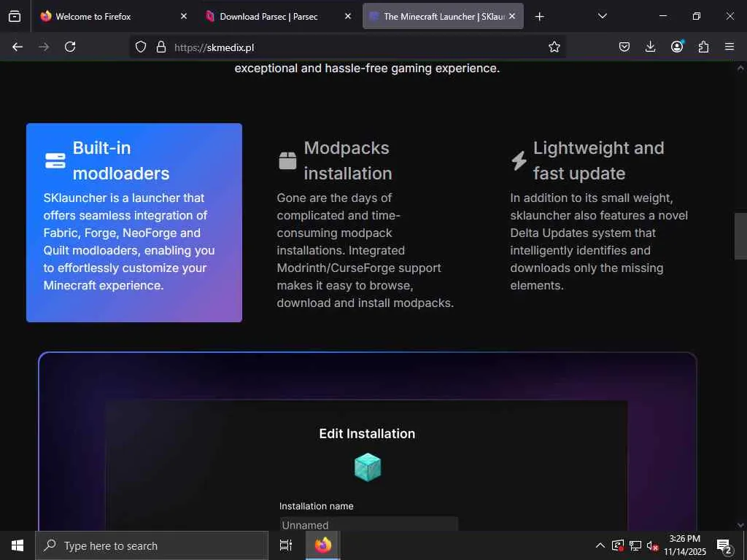Close the Welcome to Firefox tab
Viewport: 747px width, 560px height.
[184, 16]
